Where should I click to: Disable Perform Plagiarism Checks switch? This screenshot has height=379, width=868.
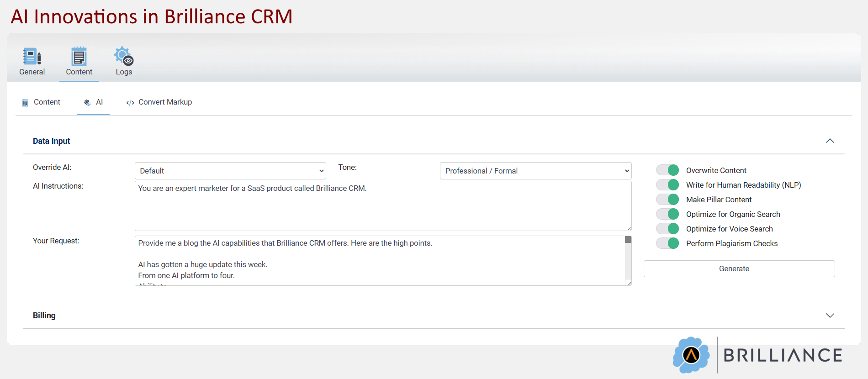667,243
